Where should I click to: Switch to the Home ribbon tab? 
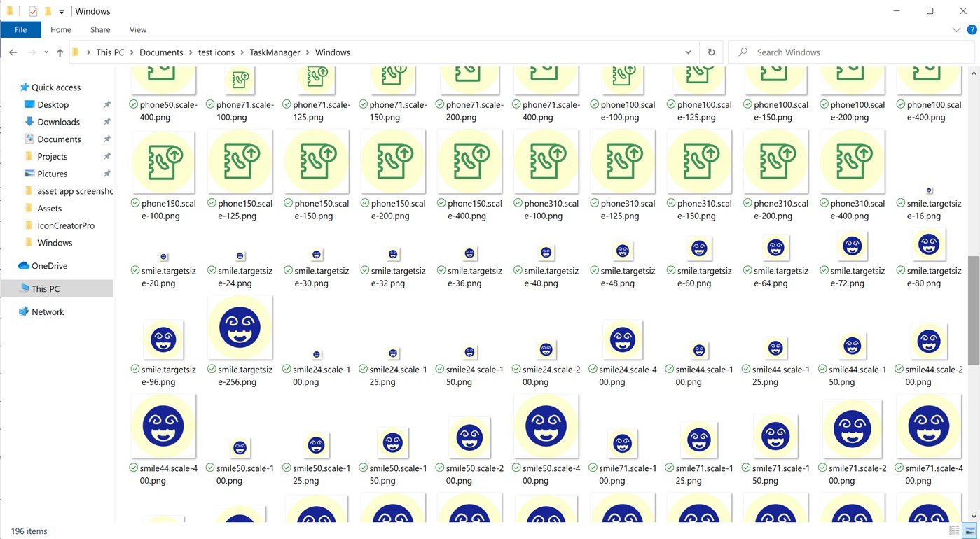pyautogui.click(x=61, y=29)
